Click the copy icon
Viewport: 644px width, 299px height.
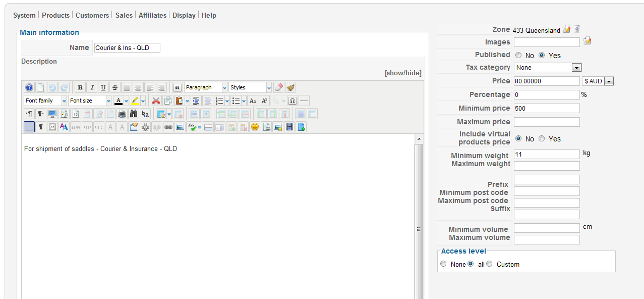pyautogui.click(x=168, y=101)
